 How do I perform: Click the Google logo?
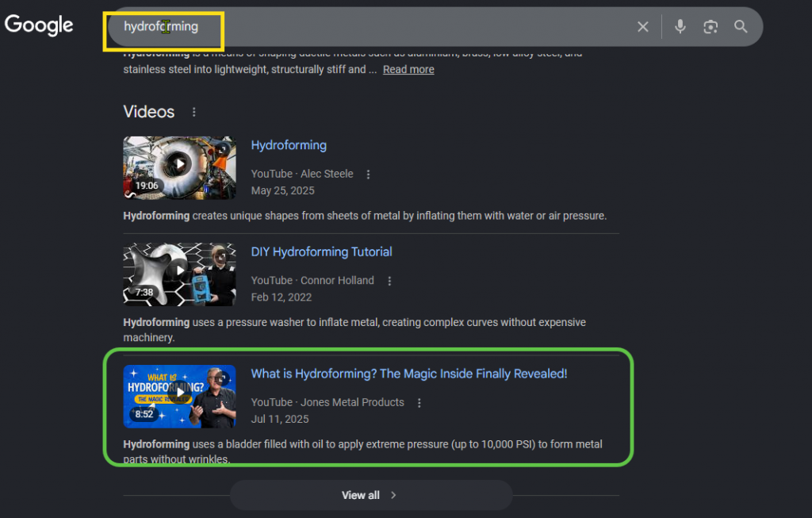[39, 25]
